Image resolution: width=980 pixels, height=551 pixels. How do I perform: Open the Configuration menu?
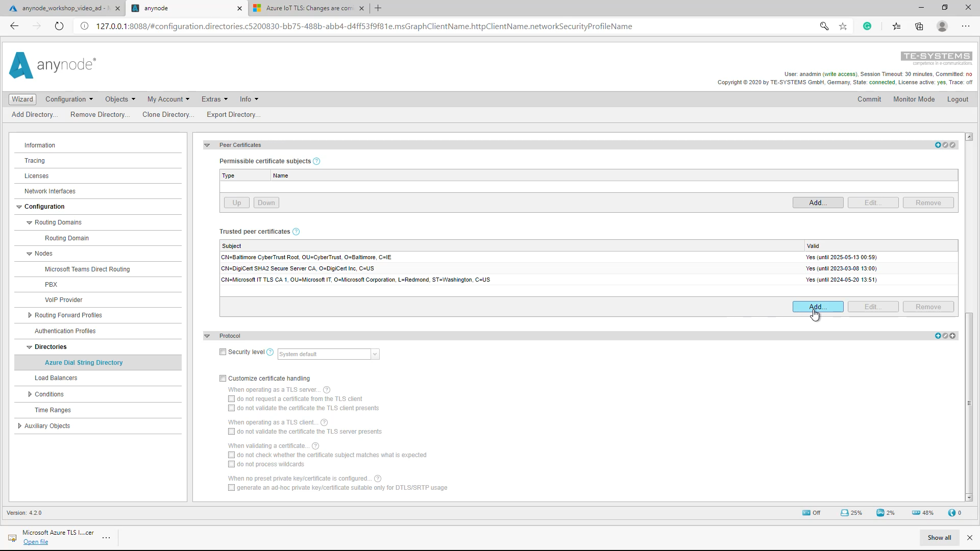(69, 99)
